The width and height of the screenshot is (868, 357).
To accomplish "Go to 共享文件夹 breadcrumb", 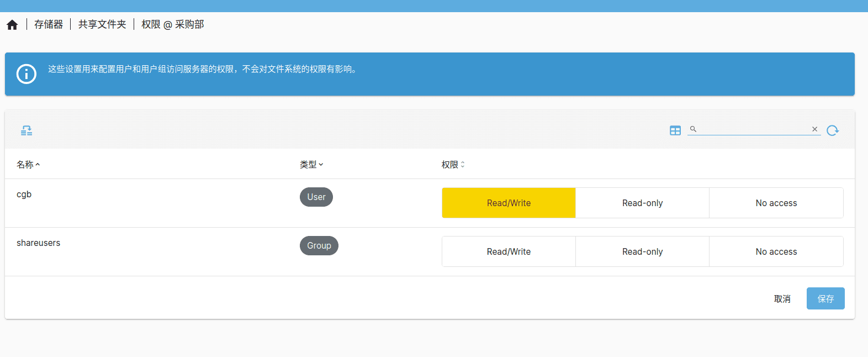I will click(x=102, y=25).
